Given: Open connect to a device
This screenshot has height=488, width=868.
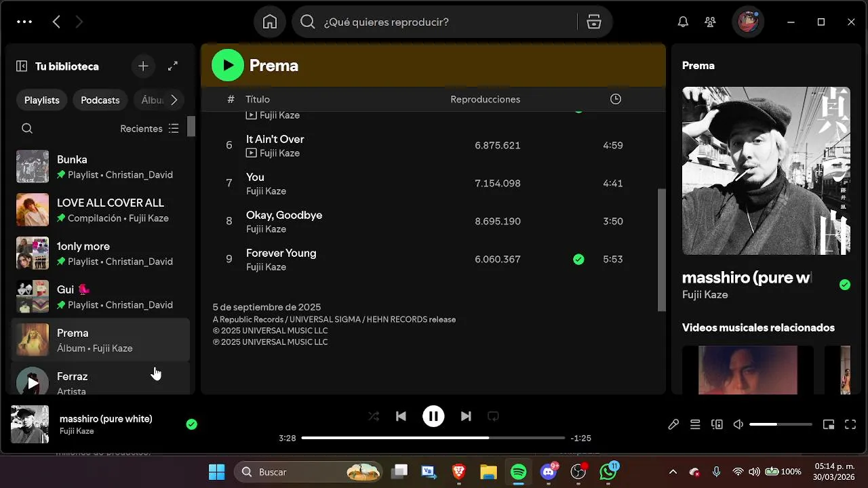Looking at the screenshot, I should click(717, 424).
